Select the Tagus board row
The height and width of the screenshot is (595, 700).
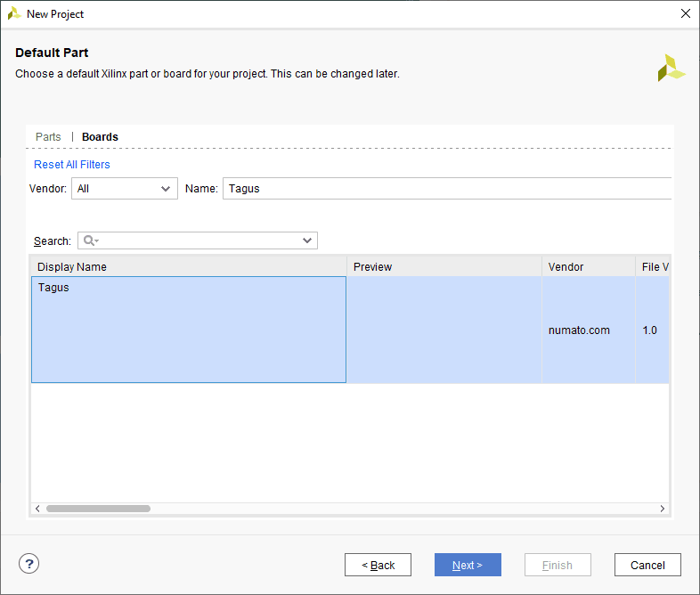188,330
